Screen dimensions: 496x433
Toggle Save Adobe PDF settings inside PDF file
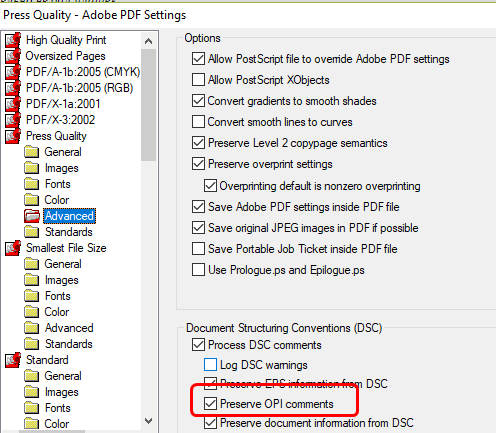click(198, 207)
